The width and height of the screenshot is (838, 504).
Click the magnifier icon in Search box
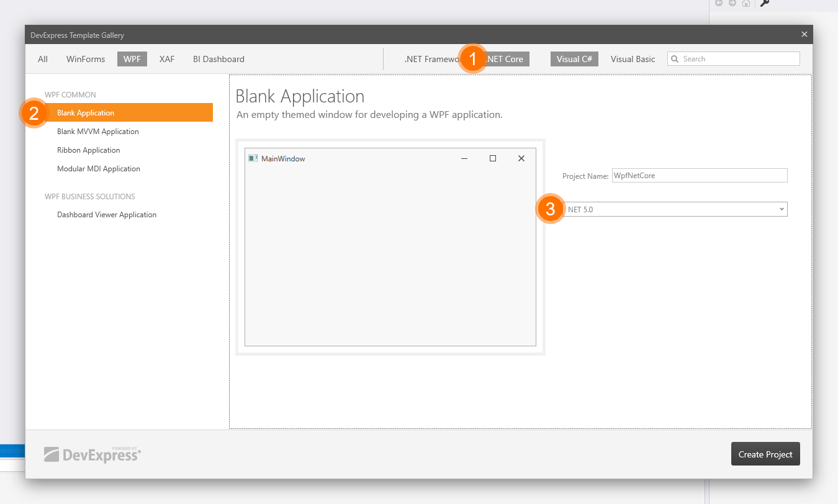[x=675, y=59]
